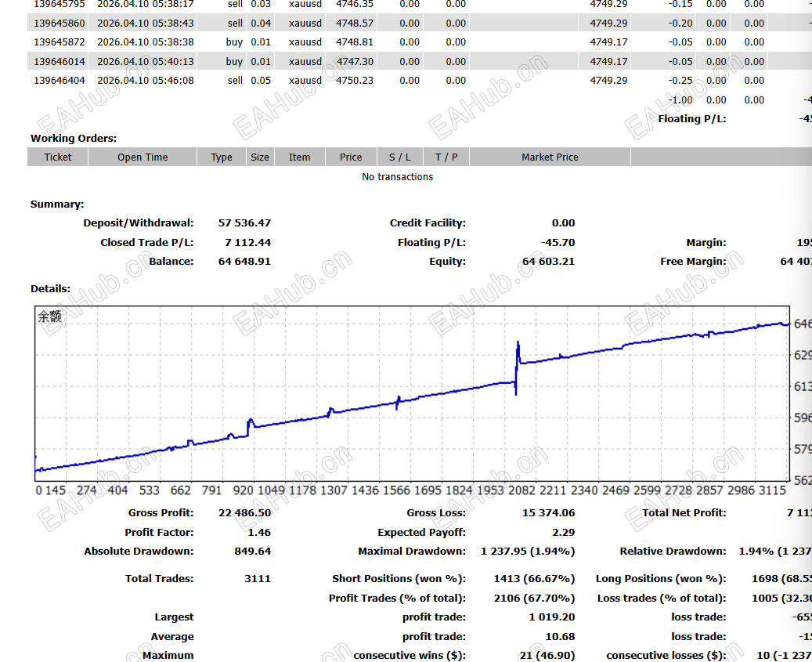This screenshot has height=662, width=812.
Task: Select the -0.25 commission value
Action: tap(680, 80)
